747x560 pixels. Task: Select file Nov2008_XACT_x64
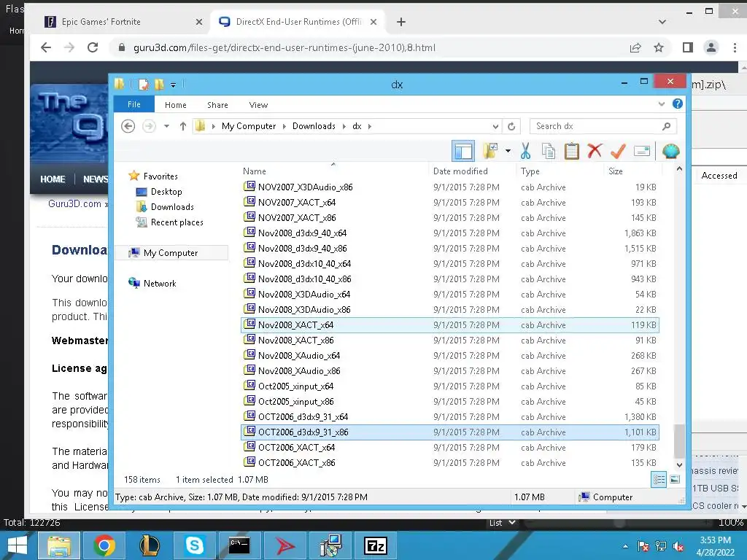click(x=450, y=324)
